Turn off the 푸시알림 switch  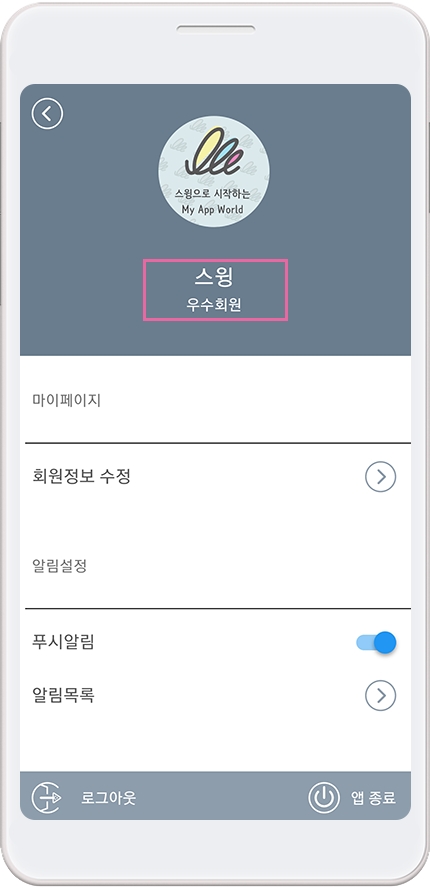[376, 643]
